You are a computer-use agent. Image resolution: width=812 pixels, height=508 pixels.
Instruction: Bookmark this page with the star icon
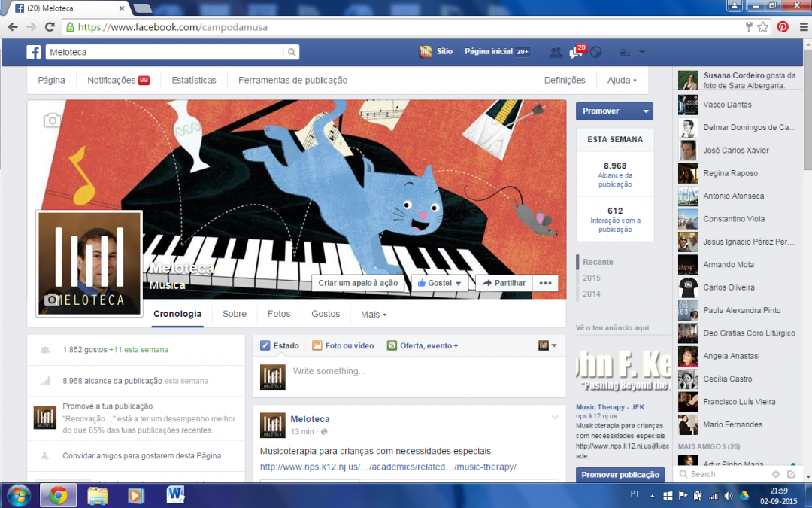coord(763,26)
